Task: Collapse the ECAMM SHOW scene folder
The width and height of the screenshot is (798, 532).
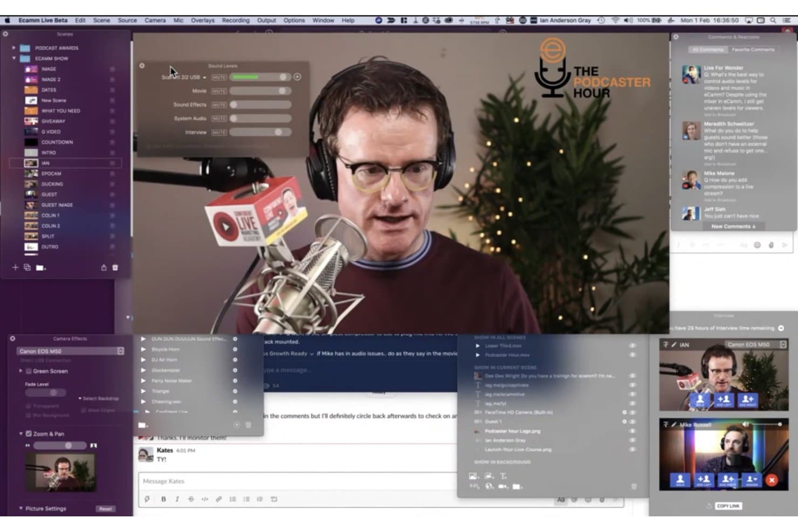Action: click(14, 58)
